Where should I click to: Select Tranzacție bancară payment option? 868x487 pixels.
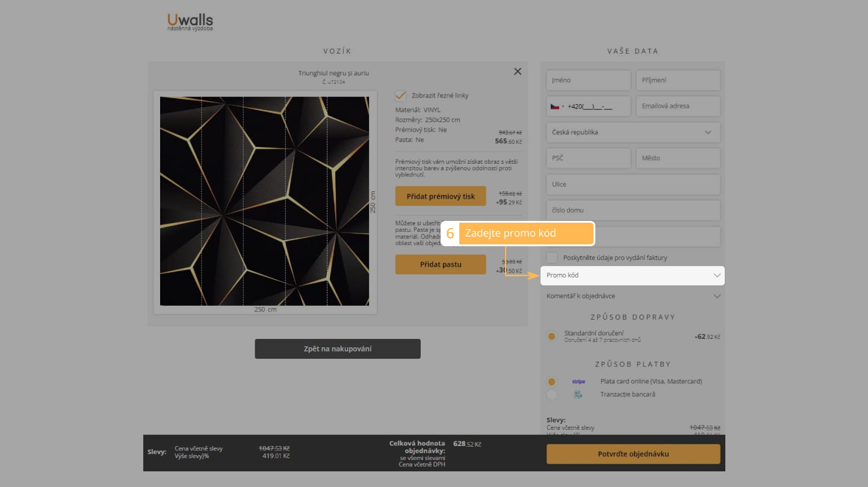[x=552, y=395]
